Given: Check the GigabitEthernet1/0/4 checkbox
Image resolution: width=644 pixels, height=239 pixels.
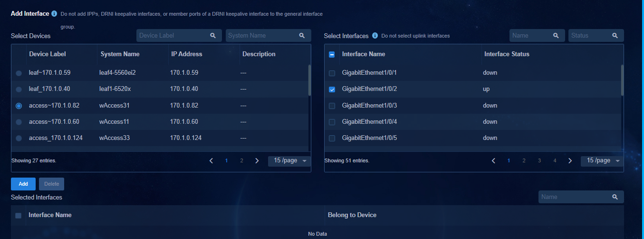Looking at the screenshot, I should click(332, 122).
